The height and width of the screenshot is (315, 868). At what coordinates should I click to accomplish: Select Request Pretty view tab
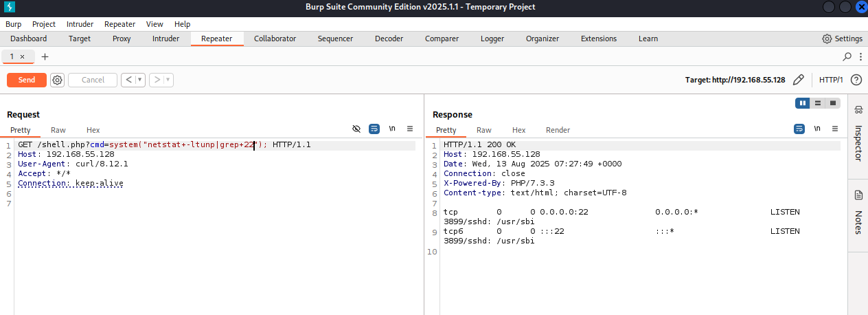pos(21,130)
